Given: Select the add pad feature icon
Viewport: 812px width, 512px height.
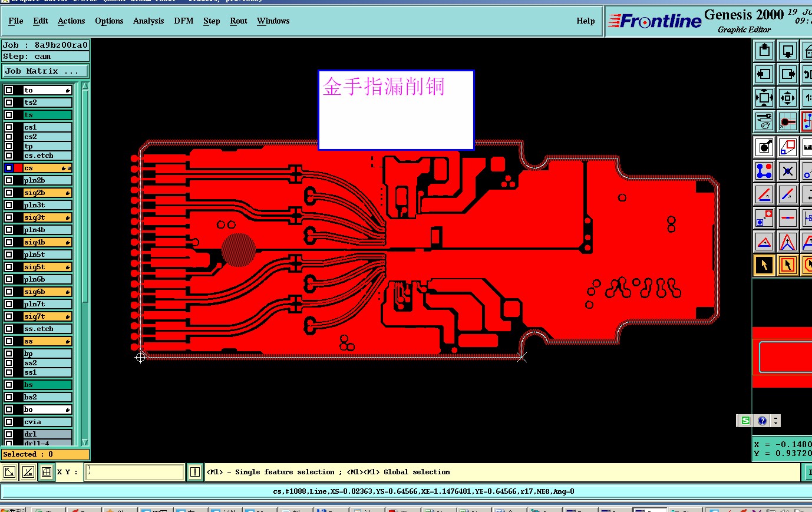Looking at the screenshot, I should coord(764,147).
